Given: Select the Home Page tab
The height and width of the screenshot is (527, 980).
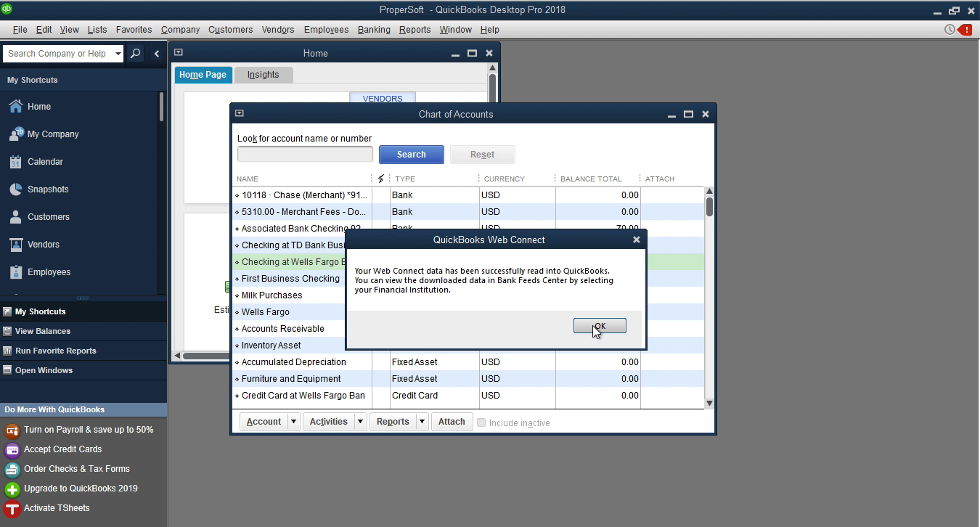Looking at the screenshot, I should pos(203,75).
